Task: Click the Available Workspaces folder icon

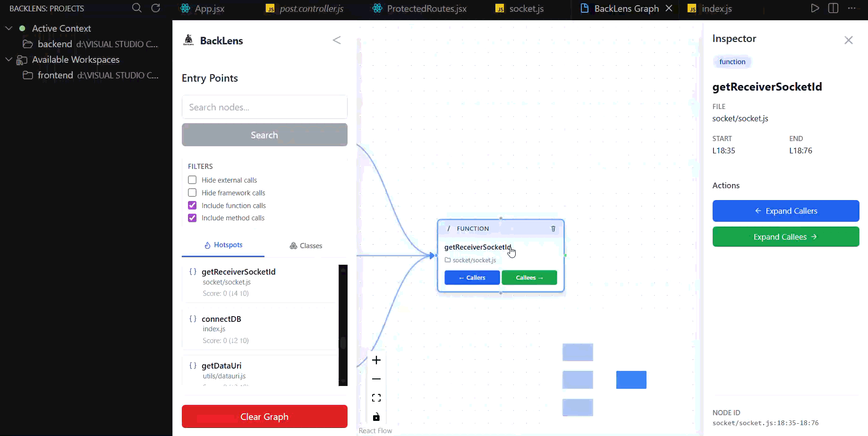Action: pos(22,60)
